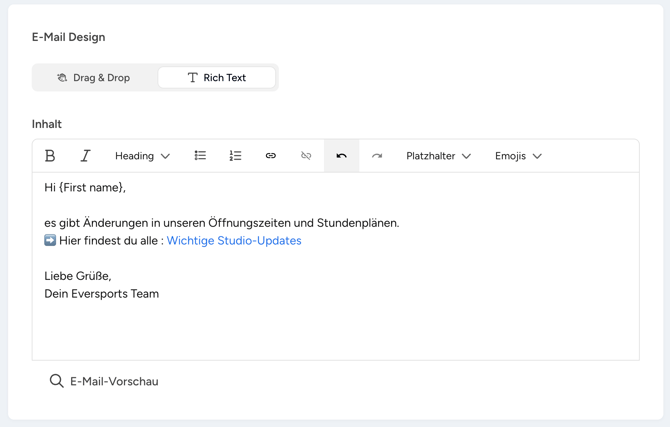
Task: Insert a bulleted list
Action: coord(200,156)
